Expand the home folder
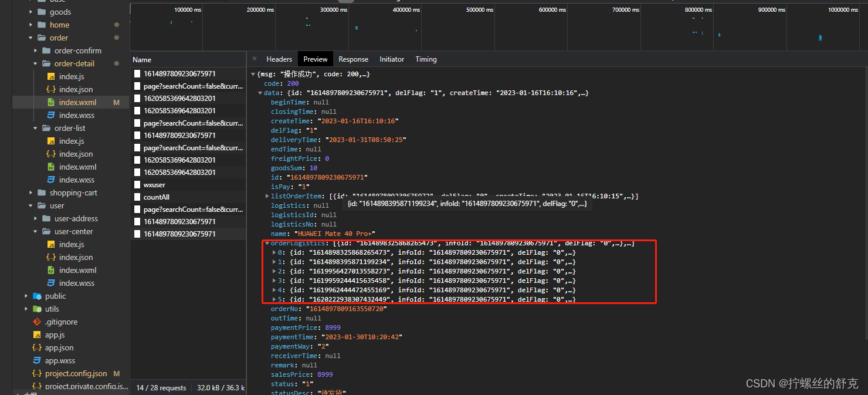The width and height of the screenshot is (868, 395). (31, 25)
